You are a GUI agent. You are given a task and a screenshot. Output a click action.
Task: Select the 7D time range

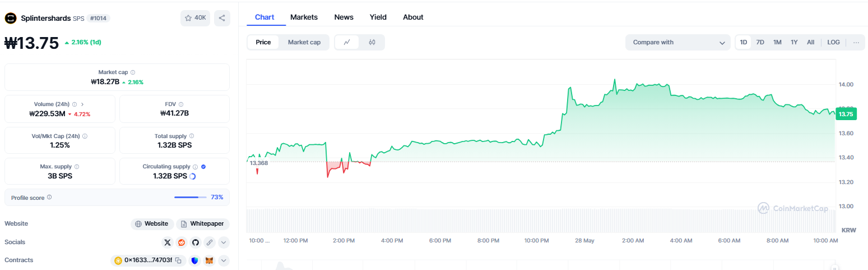tap(760, 42)
